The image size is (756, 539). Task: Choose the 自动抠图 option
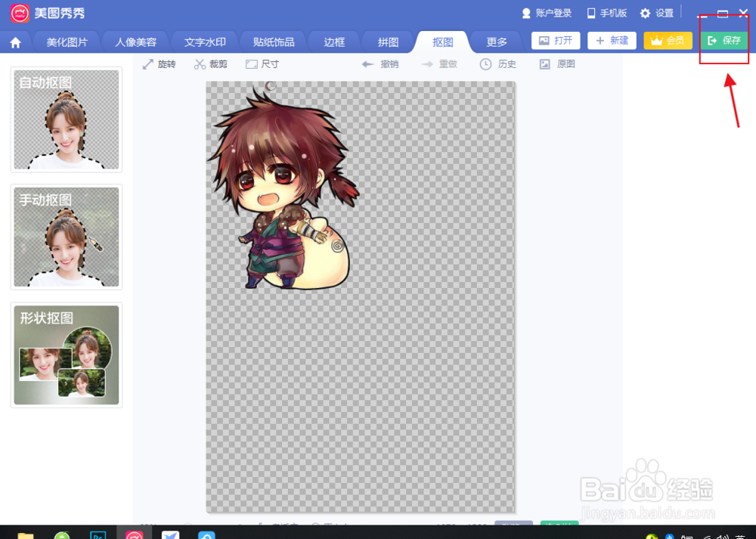67,119
